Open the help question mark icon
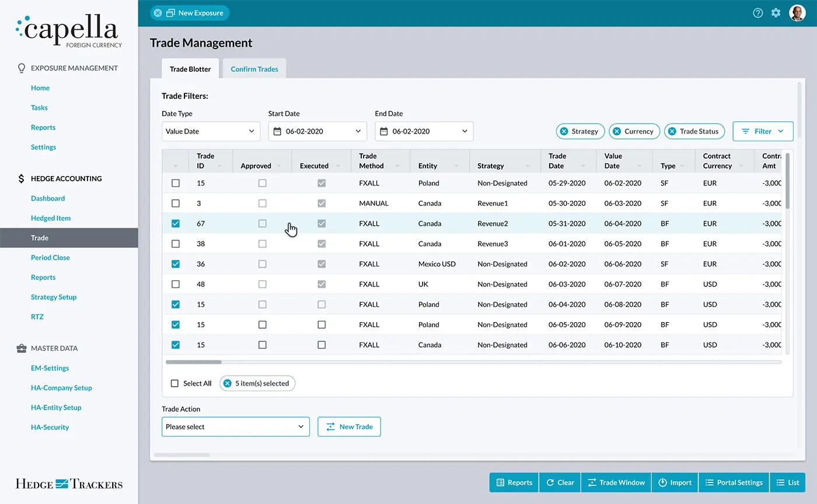This screenshot has width=817, height=504. point(758,13)
